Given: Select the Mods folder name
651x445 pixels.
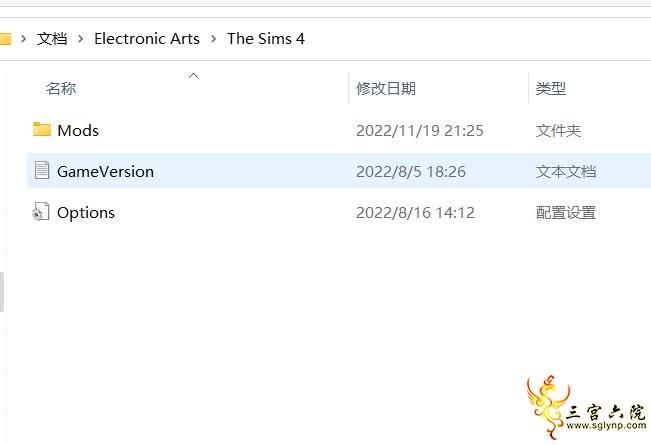Looking at the screenshot, I should click(78, 130).
